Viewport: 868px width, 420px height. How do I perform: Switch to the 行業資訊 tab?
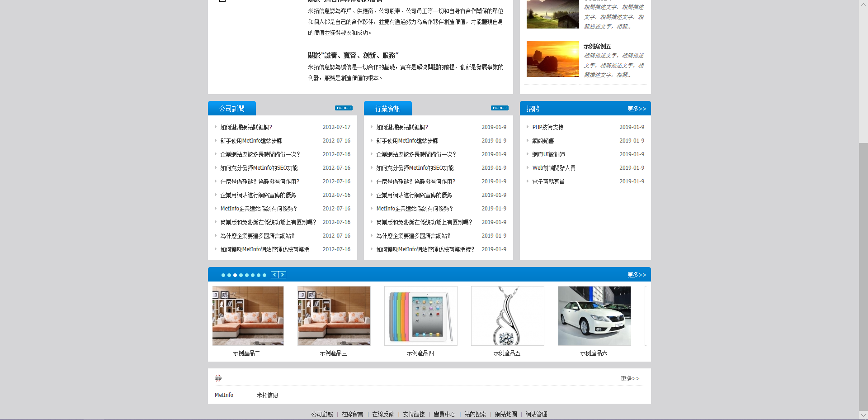[388, 109]
